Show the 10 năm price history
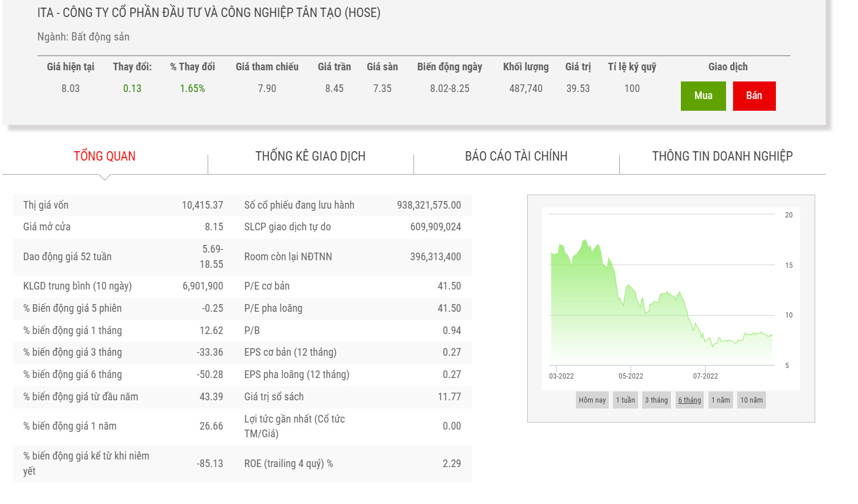Viewport: 858px width, 504px height. click(x=751, y=400)
